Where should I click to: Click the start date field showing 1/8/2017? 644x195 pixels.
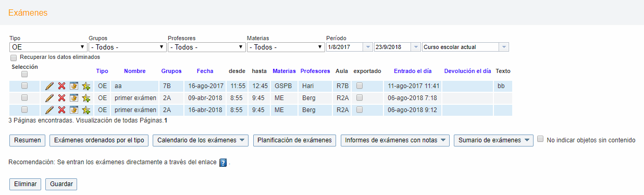tap(349, 47)
